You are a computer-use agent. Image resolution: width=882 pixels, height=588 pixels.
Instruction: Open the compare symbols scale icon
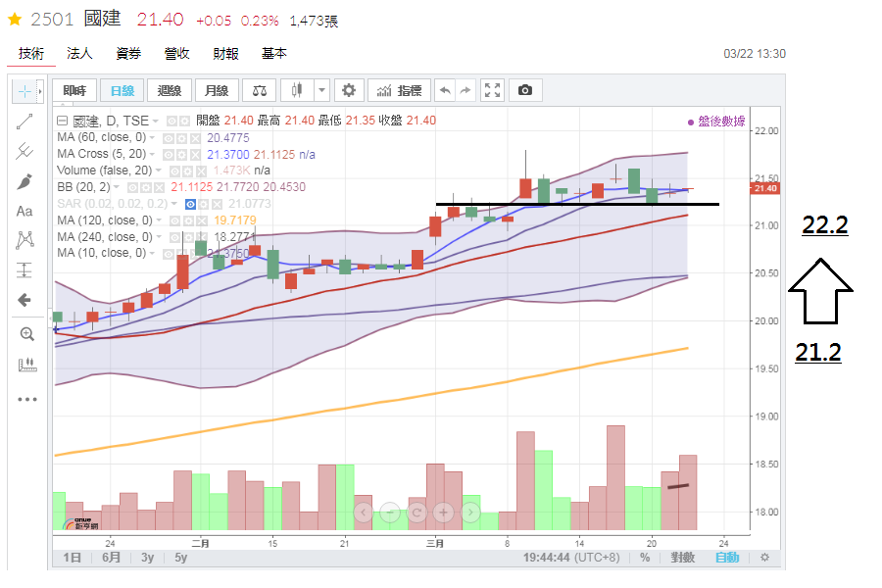tap(259, 90)
